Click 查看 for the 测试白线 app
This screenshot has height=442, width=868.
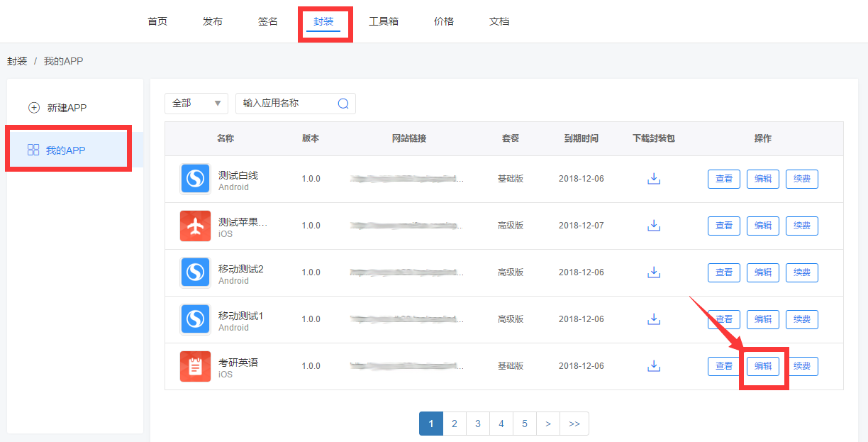coord(724,179)
